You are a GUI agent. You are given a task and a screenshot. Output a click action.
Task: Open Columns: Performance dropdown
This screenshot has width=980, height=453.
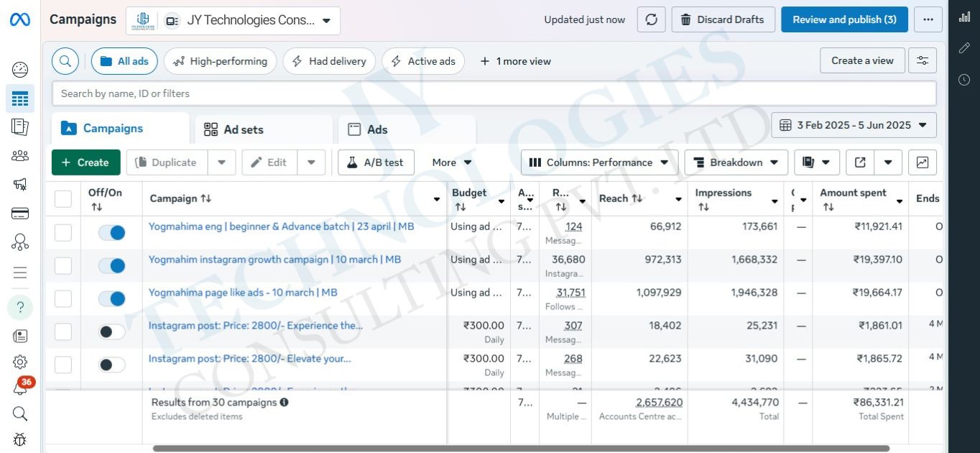599,163
